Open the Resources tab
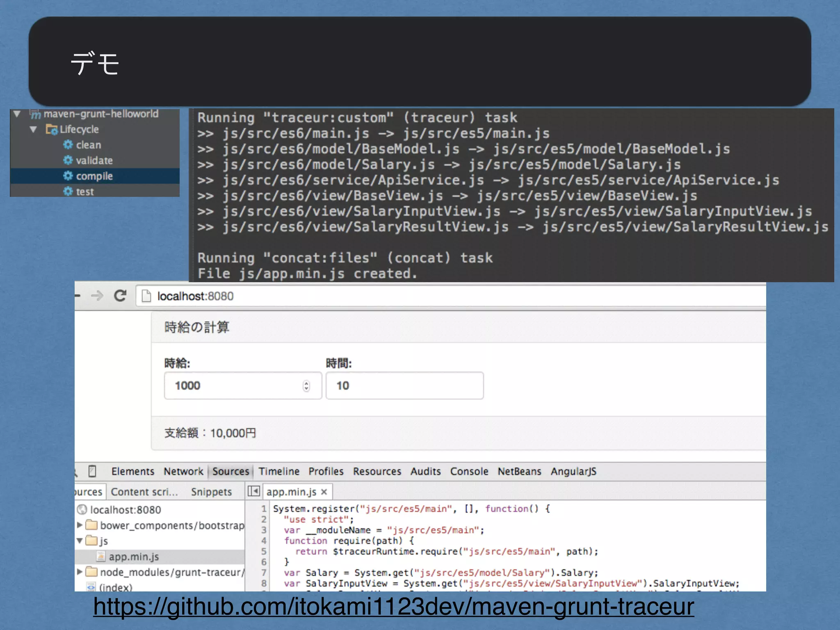Viewport: 840px width, 630px height. click(377, 471)
